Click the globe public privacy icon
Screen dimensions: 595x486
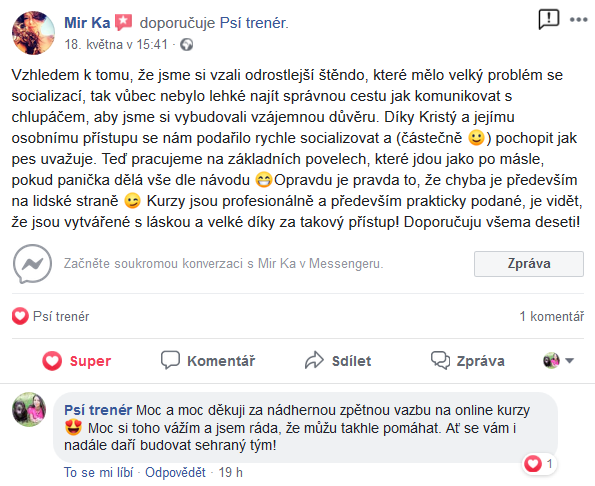[x=186, y=45]
